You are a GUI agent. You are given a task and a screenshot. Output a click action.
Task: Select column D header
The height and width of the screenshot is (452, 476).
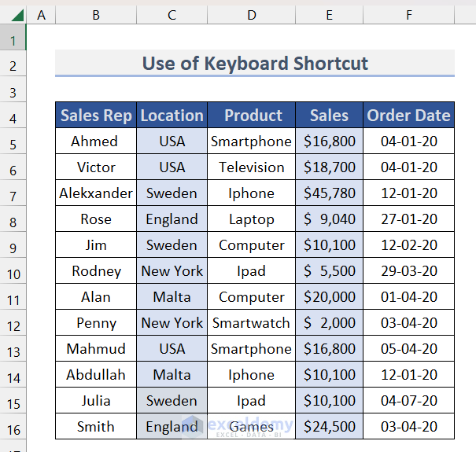251,14
